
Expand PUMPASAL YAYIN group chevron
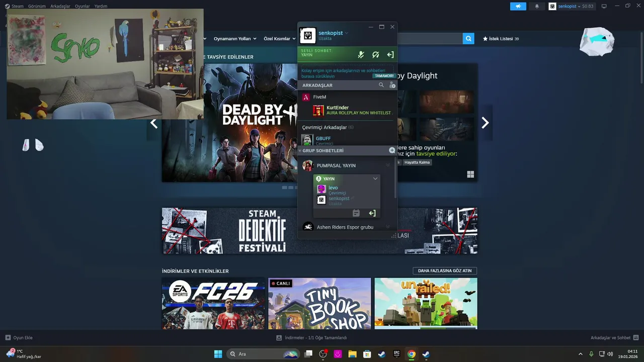(388, 165)
